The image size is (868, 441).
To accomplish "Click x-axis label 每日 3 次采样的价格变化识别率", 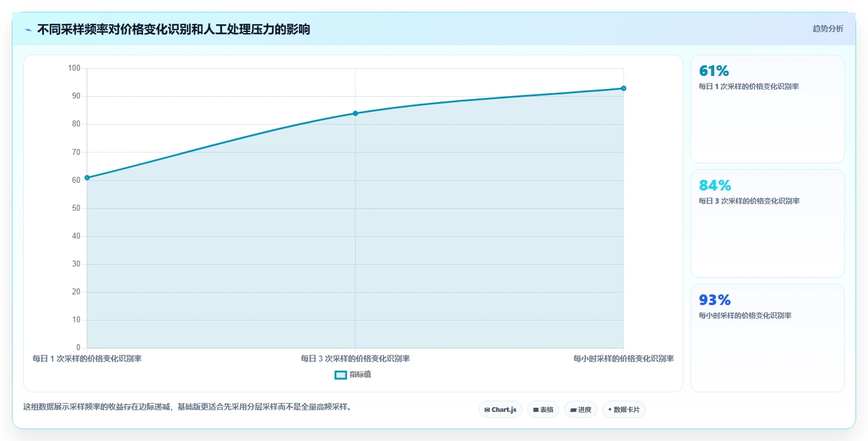I will (355, 358).
